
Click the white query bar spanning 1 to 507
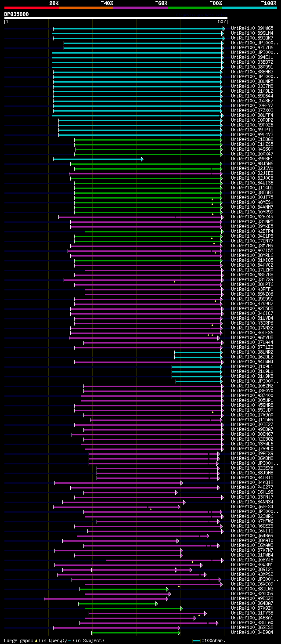pos(116,18)
